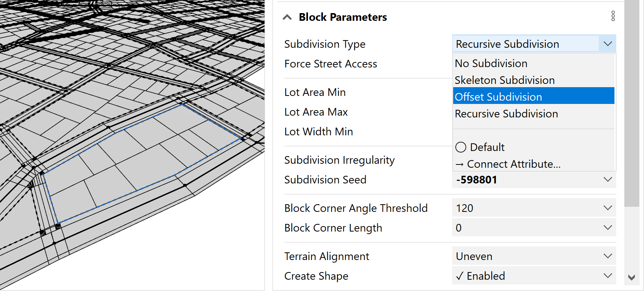The height and width of the screenshot is (291, 644).
Task: Click the Force Street Access label
Action: pyautogui.click(x=330, y=63)
